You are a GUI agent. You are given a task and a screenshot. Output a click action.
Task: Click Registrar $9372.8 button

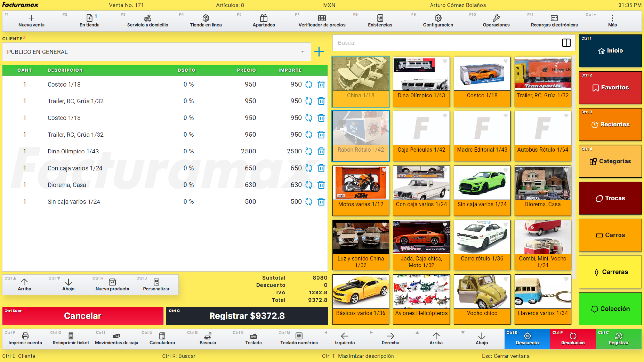[247, 316]
